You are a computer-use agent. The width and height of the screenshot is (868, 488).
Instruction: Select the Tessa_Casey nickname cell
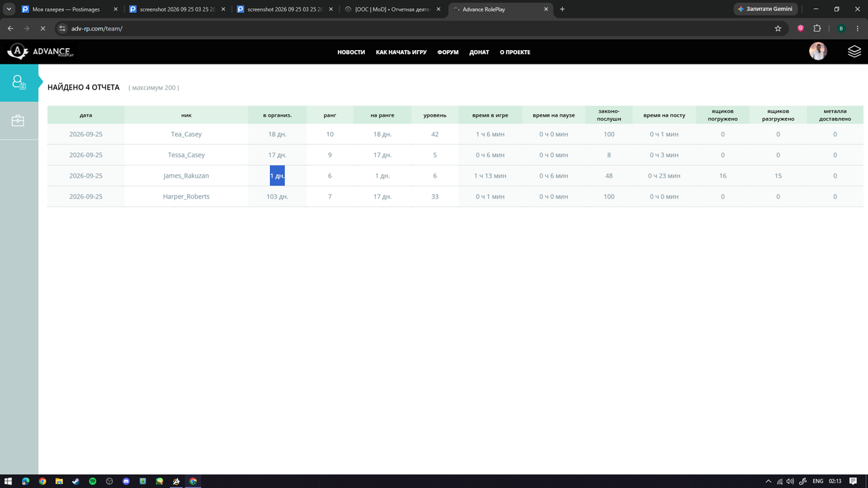point(186,155)
